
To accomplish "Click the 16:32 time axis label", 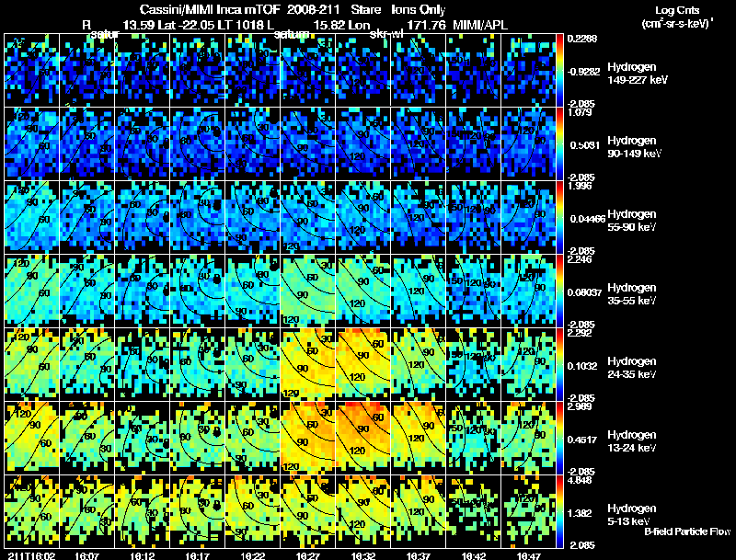I will pyautogui.click(x=362, y=555).
